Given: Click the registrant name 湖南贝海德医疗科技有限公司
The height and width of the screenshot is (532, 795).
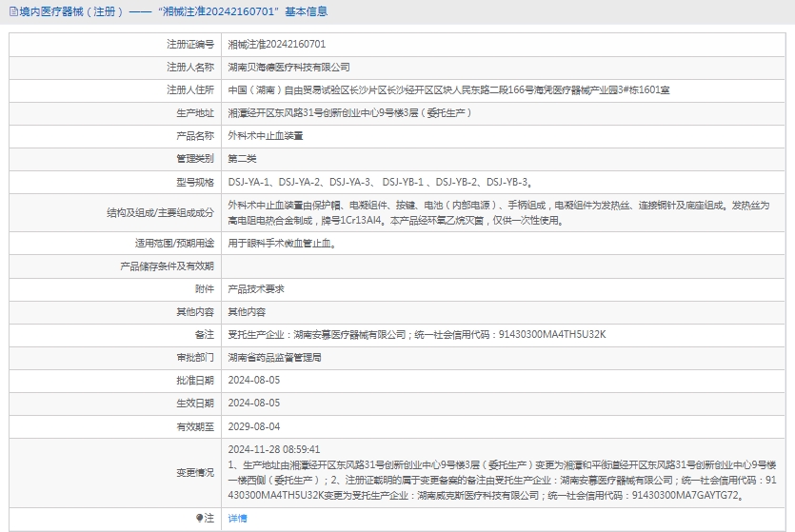Looking at the screenshot, I should 289,68.
